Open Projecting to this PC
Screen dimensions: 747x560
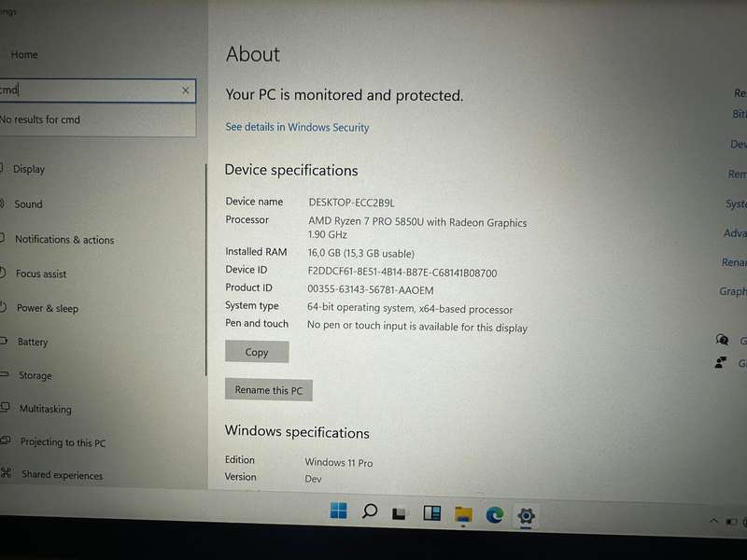[63, 442]
